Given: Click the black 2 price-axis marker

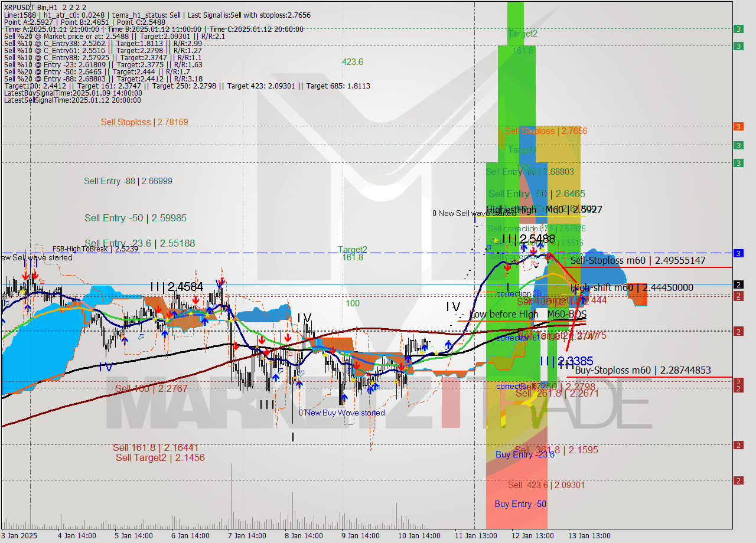Looking at the screenshot, I should tap(738, 284).
